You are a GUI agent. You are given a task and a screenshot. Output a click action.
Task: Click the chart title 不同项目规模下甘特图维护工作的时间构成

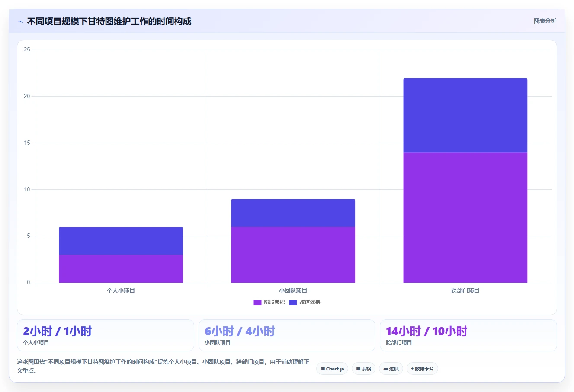click(109, 21)
